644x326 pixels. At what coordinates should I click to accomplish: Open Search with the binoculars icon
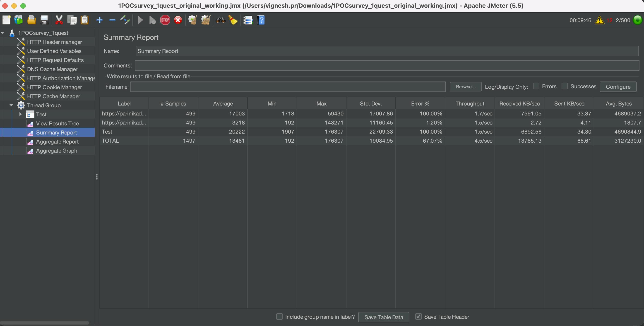pos(221,20)
